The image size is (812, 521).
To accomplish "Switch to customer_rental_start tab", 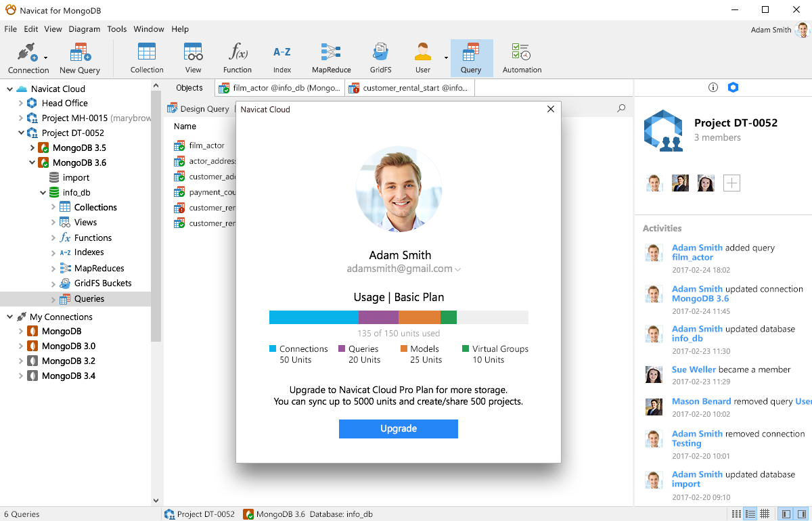I will (x=410, y=88).
